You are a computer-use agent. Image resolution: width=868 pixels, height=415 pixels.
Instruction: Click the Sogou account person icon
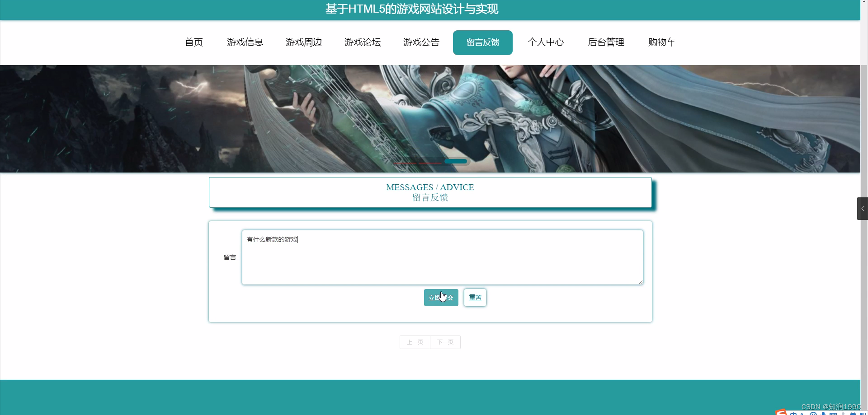tap(802, 413)
